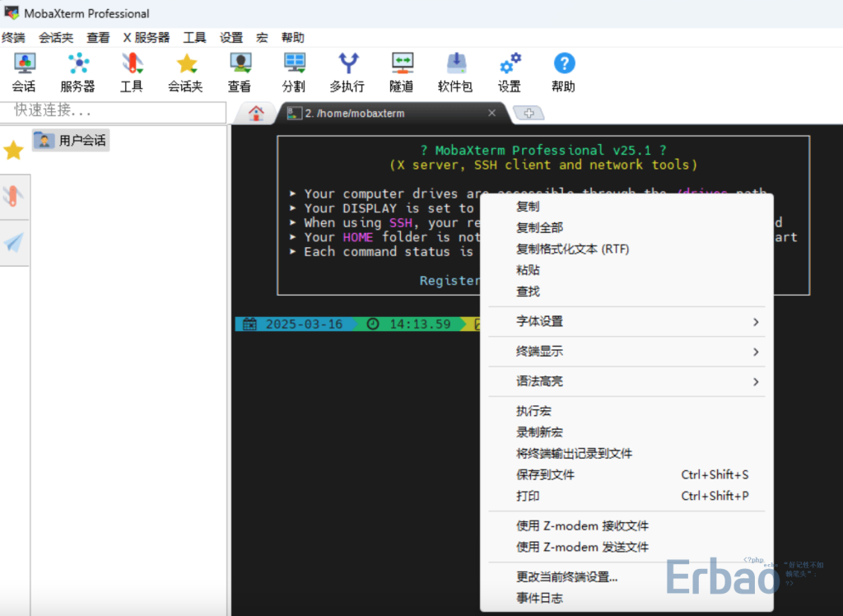Click the 分割 (Split) toolbar icon
This screenshot has height=616, width=843.
(x=294, y=72)
